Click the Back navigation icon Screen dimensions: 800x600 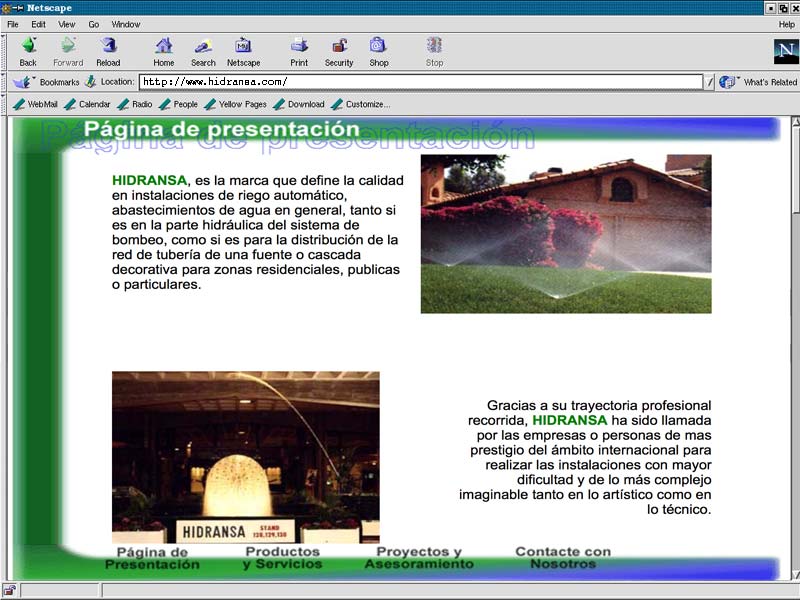(x=29, y=46)
